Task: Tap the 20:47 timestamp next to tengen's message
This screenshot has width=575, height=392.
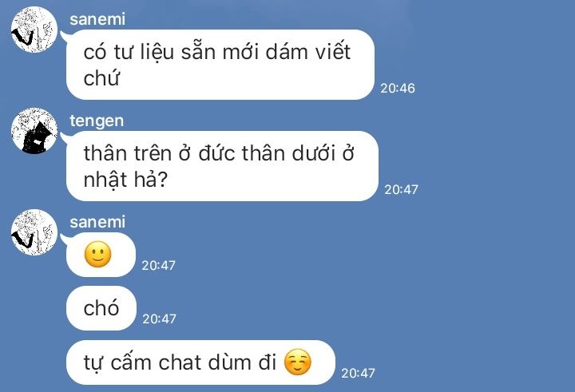Action: pos(401,189)
